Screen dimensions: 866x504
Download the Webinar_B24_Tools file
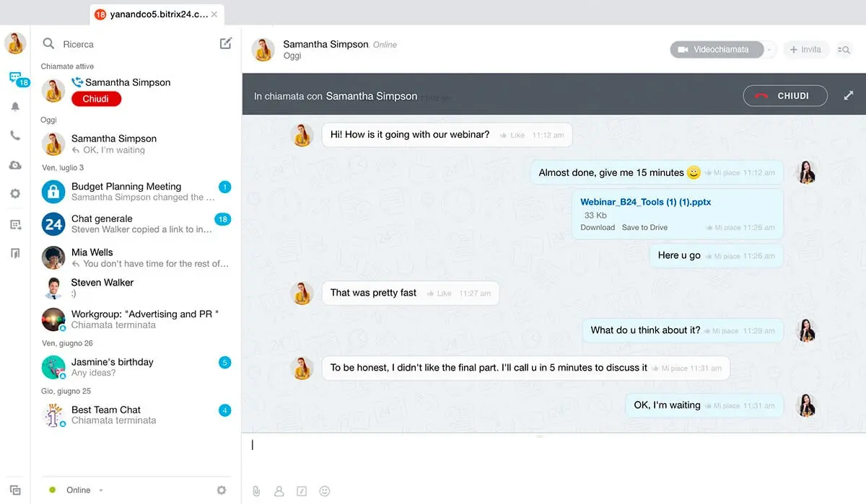(x=598, y=227)
